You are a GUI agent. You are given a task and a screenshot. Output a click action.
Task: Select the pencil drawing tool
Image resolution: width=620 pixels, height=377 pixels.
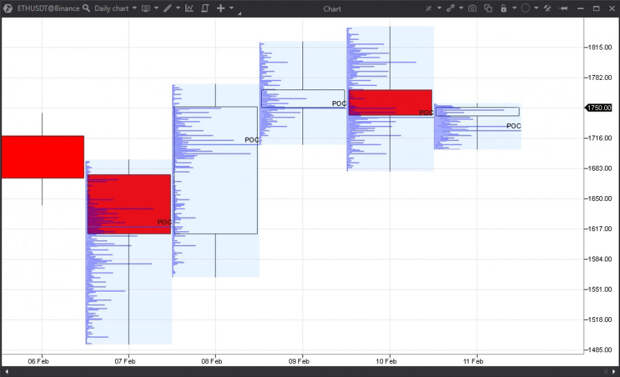click(x=168, y=8)
